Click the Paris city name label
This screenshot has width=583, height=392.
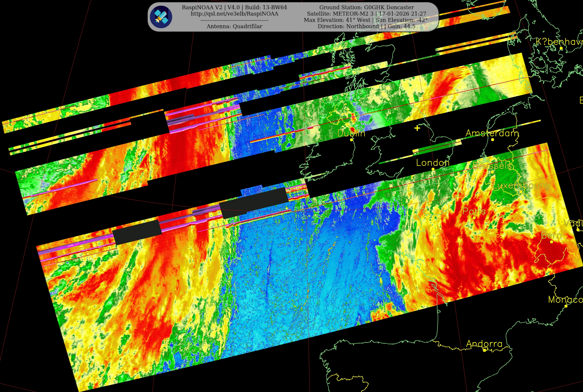pyautogui.click(x=474, y=211)
